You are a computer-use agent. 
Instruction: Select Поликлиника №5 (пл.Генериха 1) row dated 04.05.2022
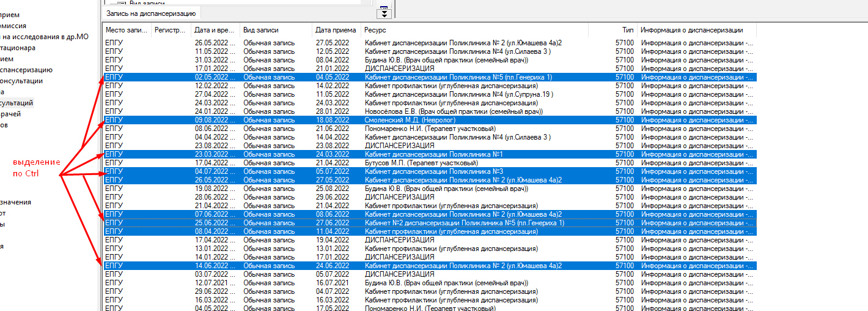click(429, 77)
